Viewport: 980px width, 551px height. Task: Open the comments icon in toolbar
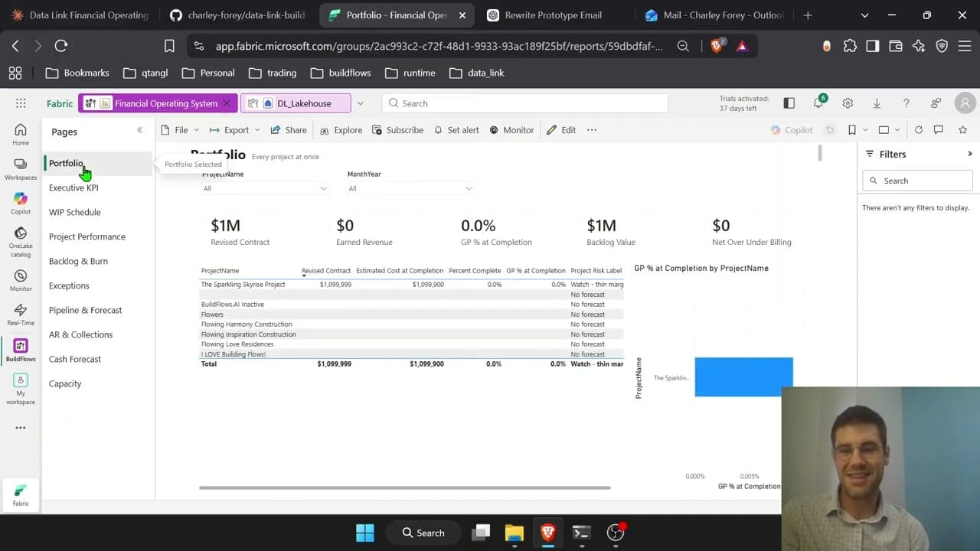[x=939, y=130]
